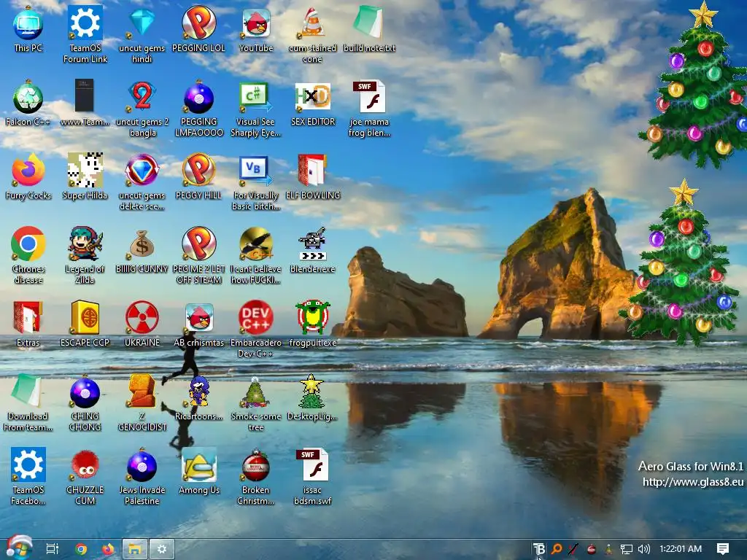Screen dimensions: 747x560
Task: Select the Santa hat VLC cone icon
Action: coord(312,34)
